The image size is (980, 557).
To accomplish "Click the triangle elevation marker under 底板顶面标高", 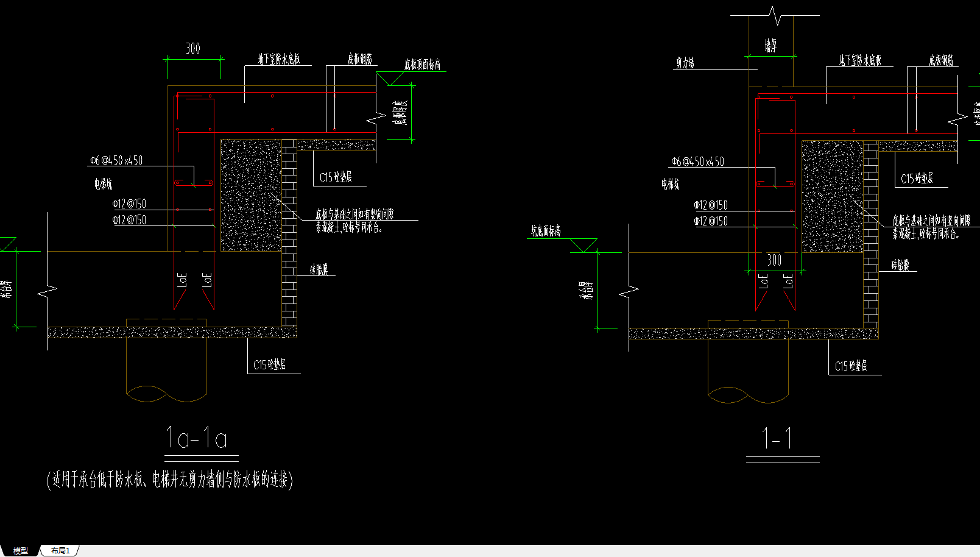I will [x=390, y=79].
